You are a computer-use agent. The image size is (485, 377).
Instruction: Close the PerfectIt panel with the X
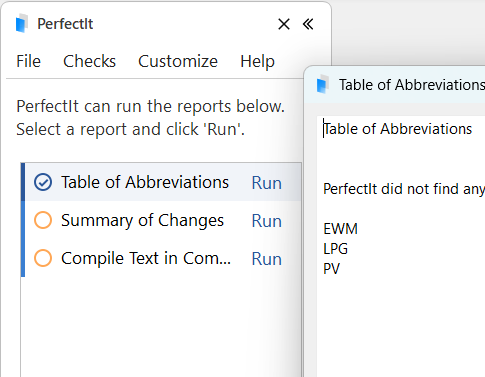pyautogui.click(x=284, y=24)
